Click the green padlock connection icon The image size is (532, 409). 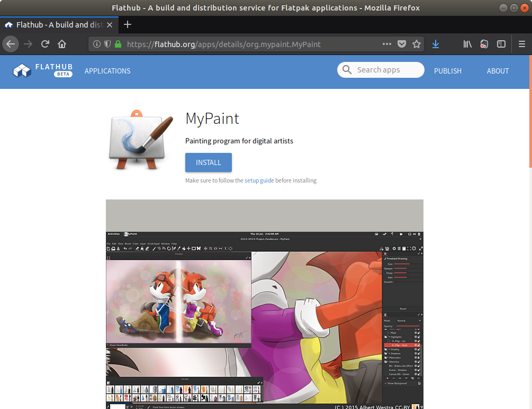[x=118, y=44]
